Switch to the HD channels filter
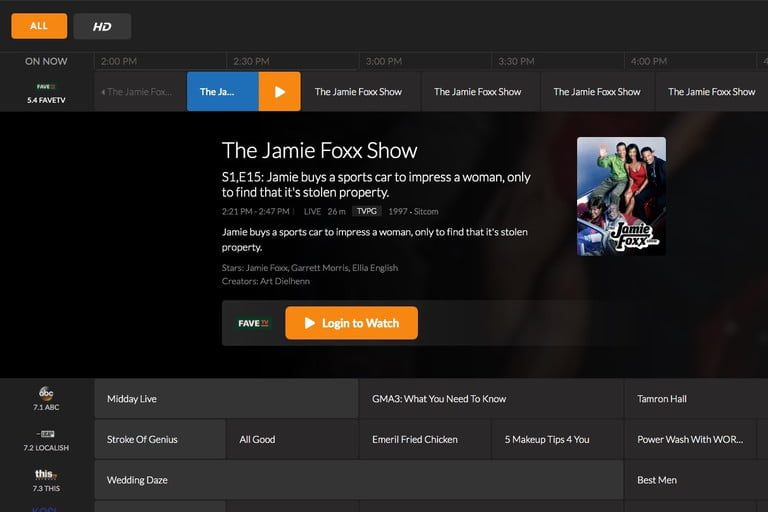 102,27
